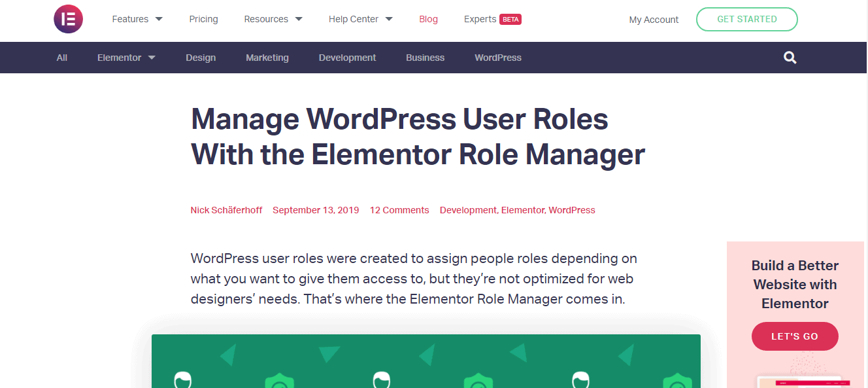
Task: Click the LET'S GO button
Action: coord(795,336)
